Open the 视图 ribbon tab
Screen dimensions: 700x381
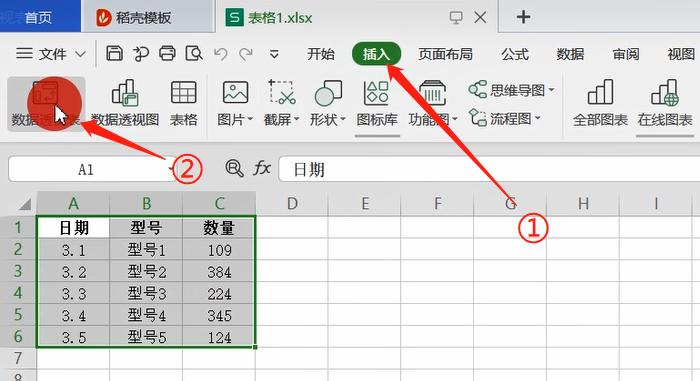coord(681,54)
